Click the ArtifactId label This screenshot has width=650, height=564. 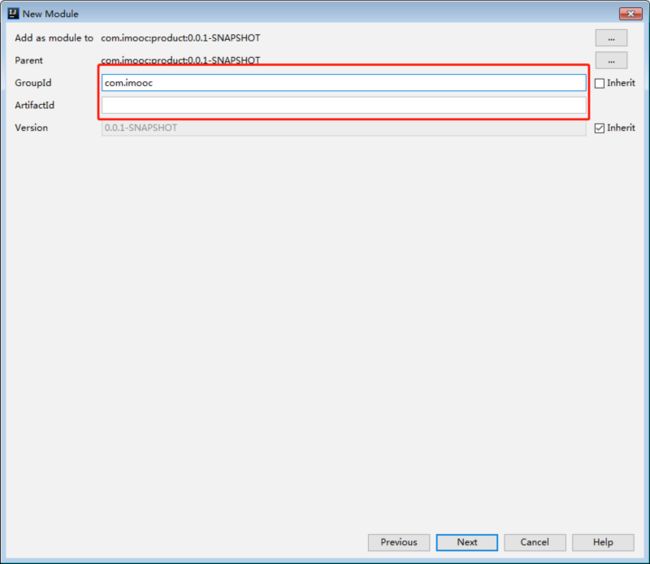34,105
